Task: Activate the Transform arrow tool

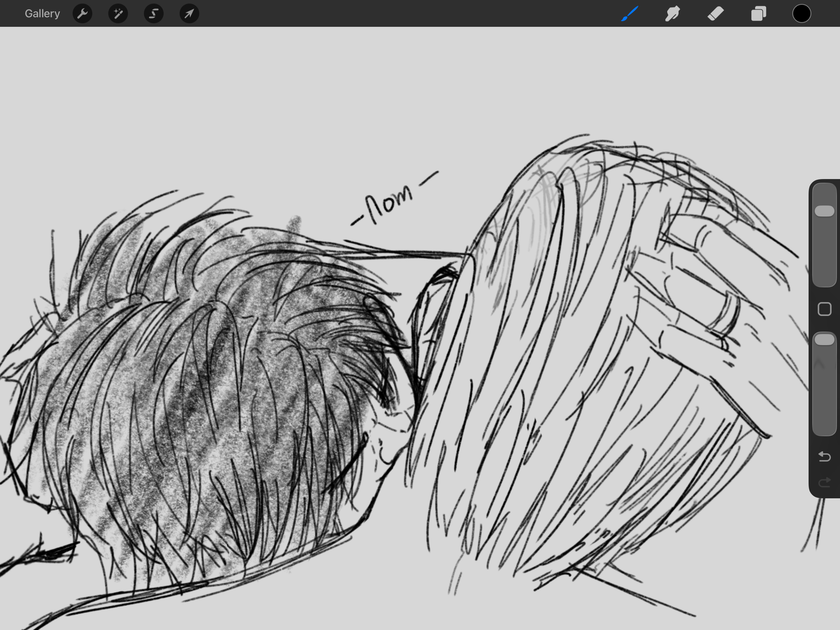Action: [189, 13]
